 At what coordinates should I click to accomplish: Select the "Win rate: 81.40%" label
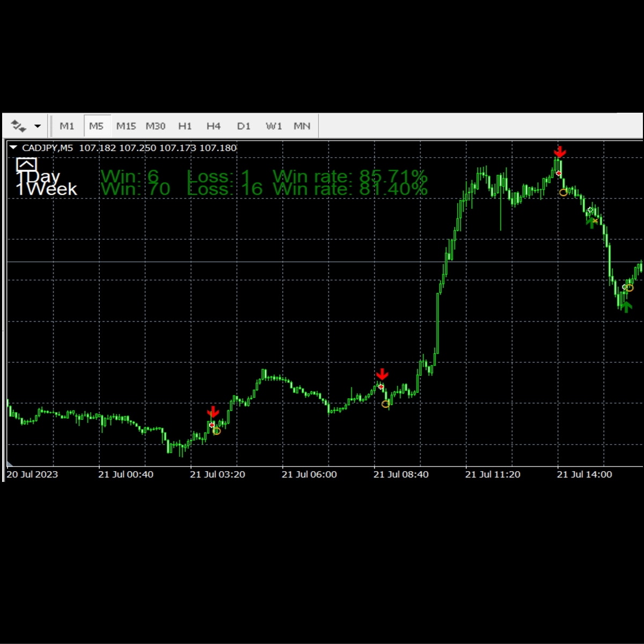coord(350,189)
